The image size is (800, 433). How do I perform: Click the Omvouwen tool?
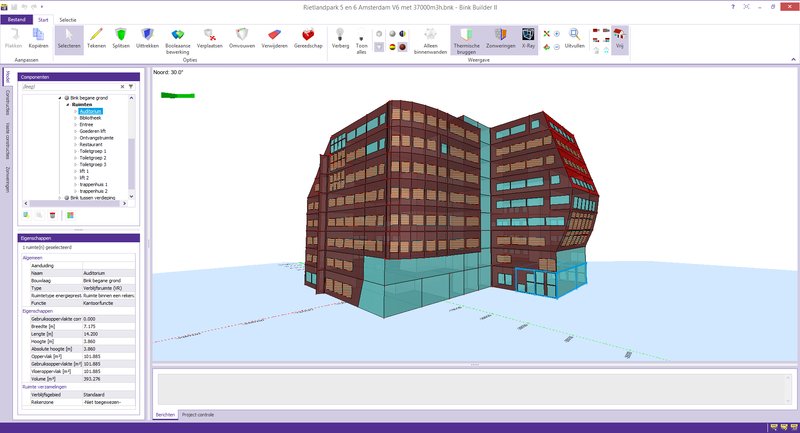click(x=242, y=39)
